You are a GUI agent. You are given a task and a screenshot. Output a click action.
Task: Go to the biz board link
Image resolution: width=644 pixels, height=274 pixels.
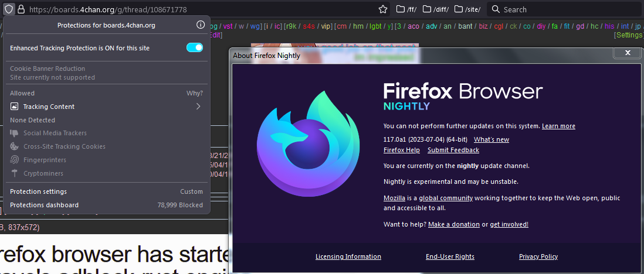[x=483, y=26]
